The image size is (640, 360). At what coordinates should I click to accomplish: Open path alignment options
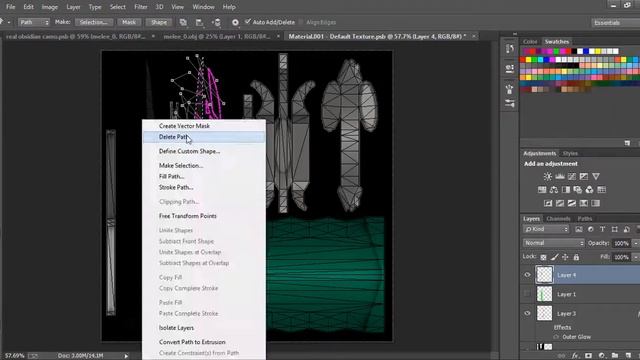tap(199, 22)
